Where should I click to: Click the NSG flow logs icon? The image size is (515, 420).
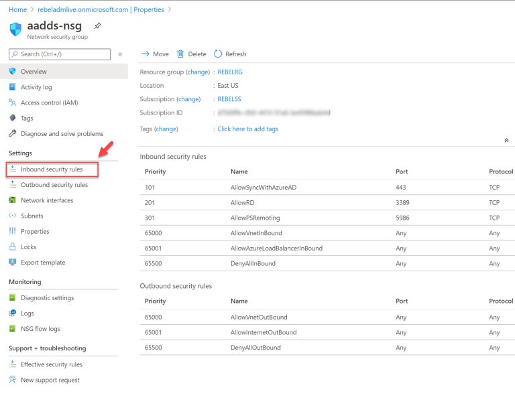[13, 328]
